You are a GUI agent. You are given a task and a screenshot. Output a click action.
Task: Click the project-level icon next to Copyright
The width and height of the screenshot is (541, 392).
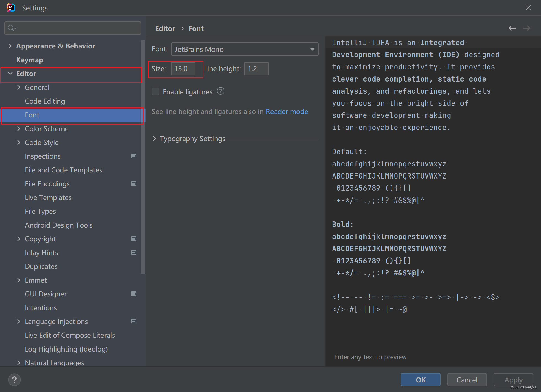134,239
